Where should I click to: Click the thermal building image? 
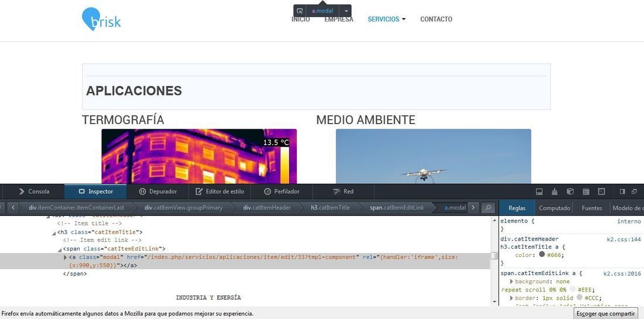pyautogui.click(x=199, y=156)
